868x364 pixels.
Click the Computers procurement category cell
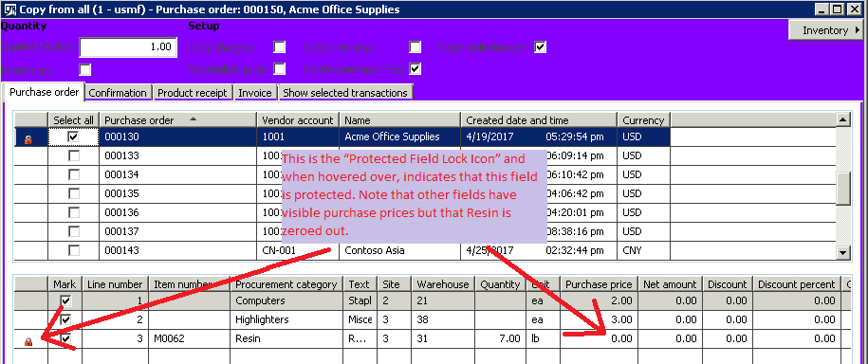click(286, 300)
